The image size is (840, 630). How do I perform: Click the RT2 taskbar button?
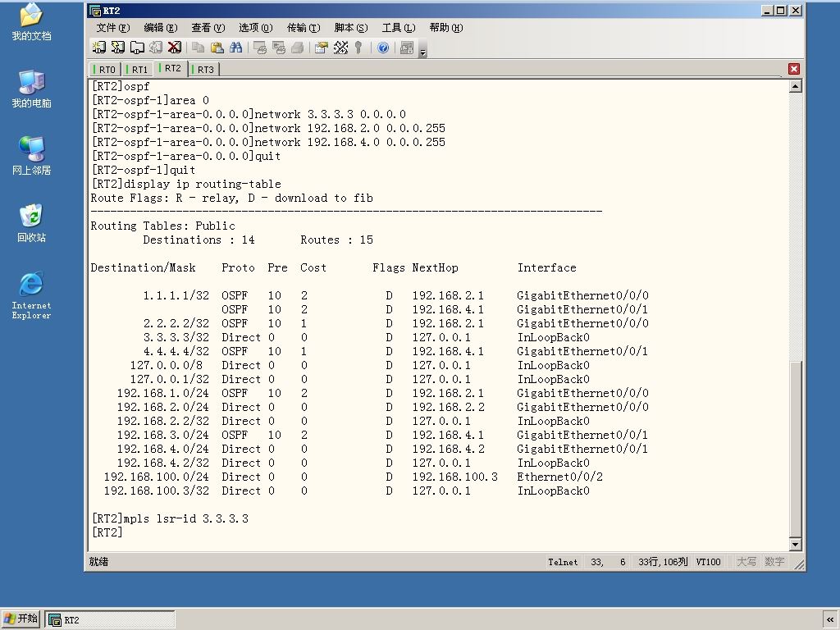(110, 619)
